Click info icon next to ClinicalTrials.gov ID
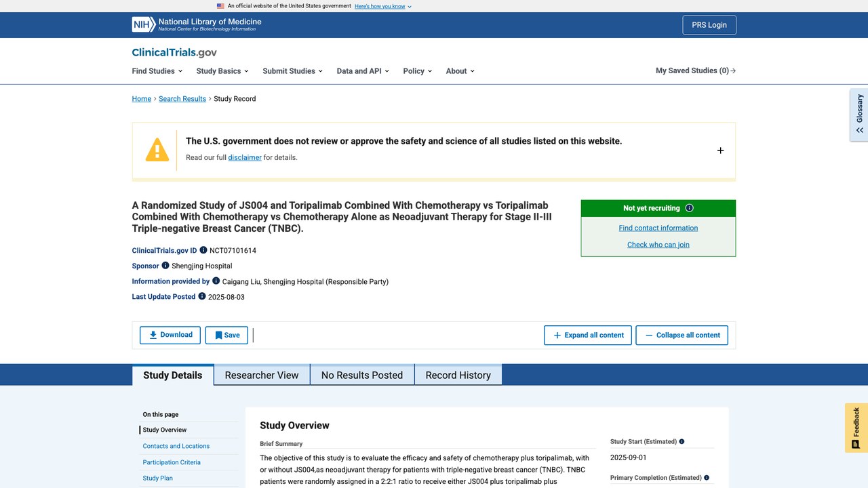 [203, 250]
